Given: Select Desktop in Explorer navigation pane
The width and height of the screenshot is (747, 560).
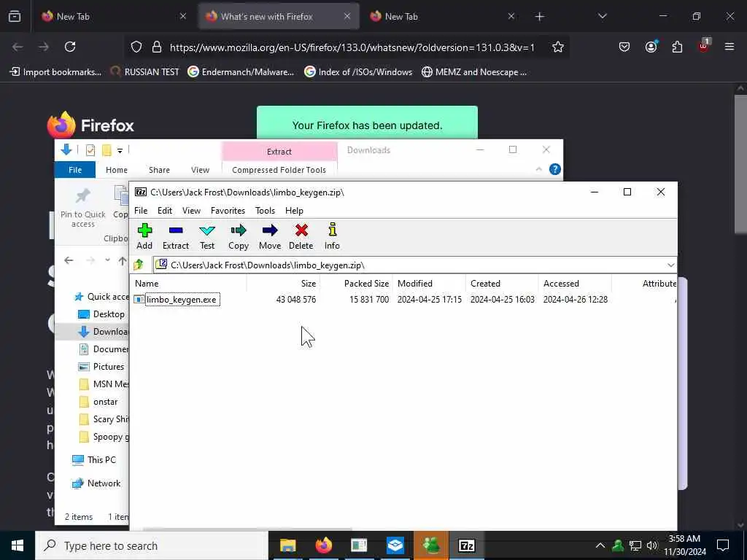Looking at the screenshot, I should pyautogui.click(x=101, y=314).
